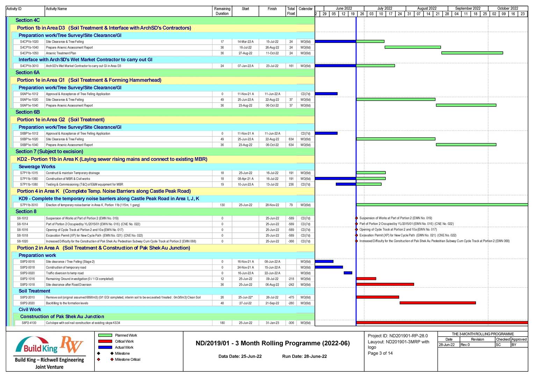The height and width of the screenshot is (392, 555).
Task: Click 'Run Date: 28-June-22' text
Action: (304, 356)
